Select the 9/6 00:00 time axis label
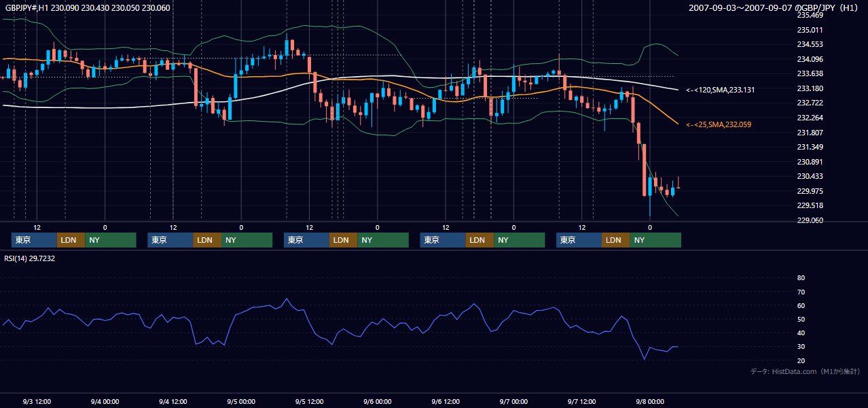Image resolution: width=868 pixels, height=408 pixels. [377, 402]
